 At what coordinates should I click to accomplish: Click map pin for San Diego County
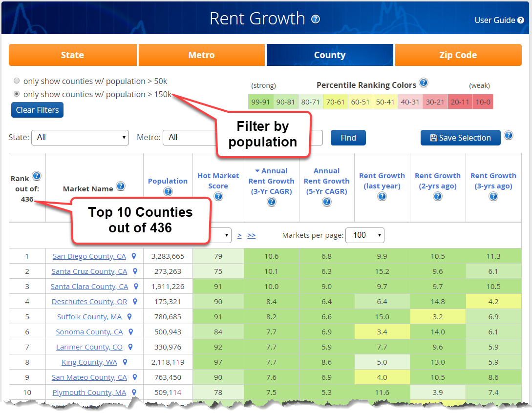[x=134, y=256]
